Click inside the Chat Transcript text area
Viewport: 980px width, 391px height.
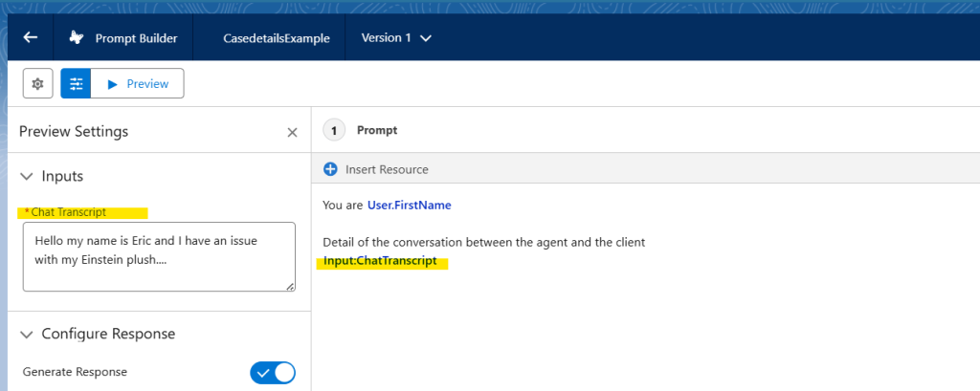[159, 257]
